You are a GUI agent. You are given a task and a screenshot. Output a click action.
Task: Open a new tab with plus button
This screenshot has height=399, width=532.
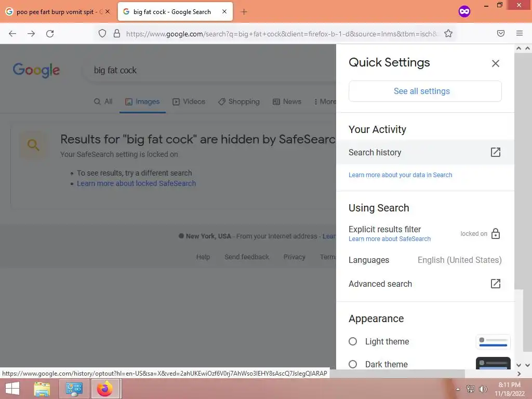pyautogui.click(x=244, y=12)
